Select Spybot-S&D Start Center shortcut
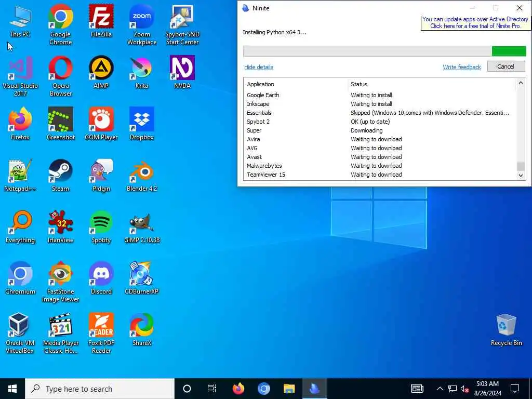532x399 pixels. coord(182,25)
